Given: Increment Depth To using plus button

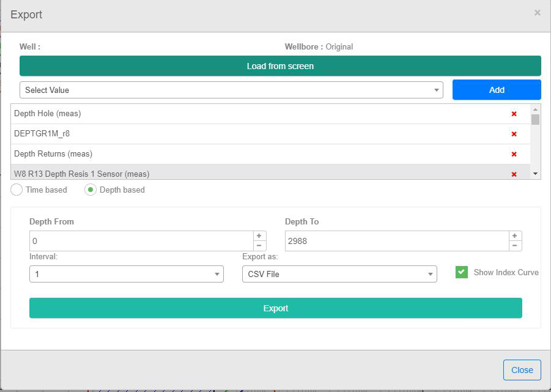Looking at the screenshot, I should click(x=515, y=236).
